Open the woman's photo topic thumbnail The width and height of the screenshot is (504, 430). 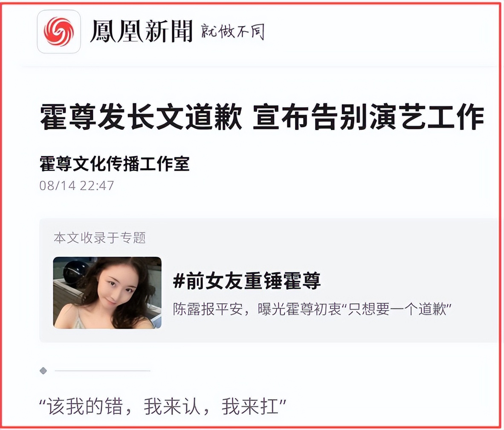coord(107,293)
